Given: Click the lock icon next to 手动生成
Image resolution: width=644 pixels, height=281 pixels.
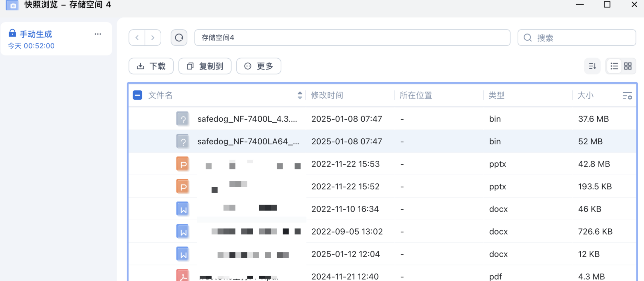Looking at the screenshot, I should [12, 33].
